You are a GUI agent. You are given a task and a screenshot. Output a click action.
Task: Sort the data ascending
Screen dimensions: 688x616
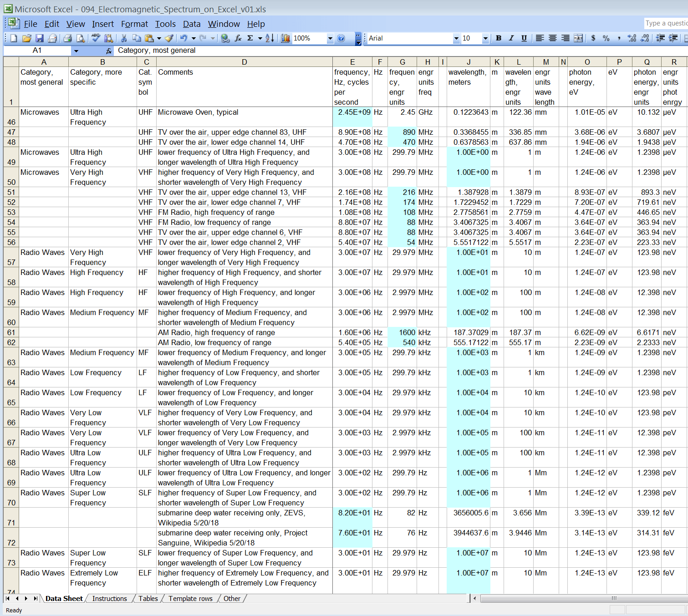click(x=270, y=38)
